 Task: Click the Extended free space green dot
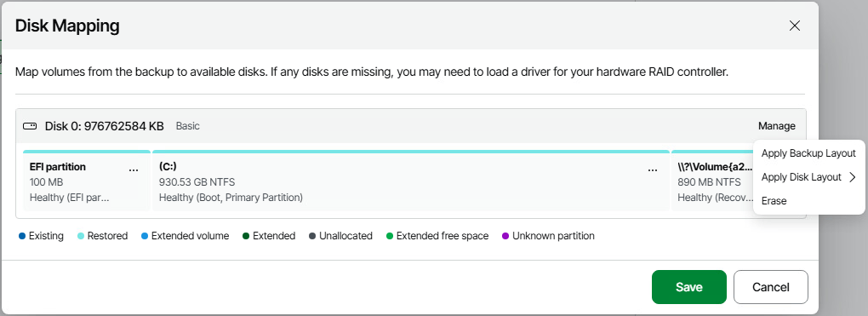click(x=390, y=236)
